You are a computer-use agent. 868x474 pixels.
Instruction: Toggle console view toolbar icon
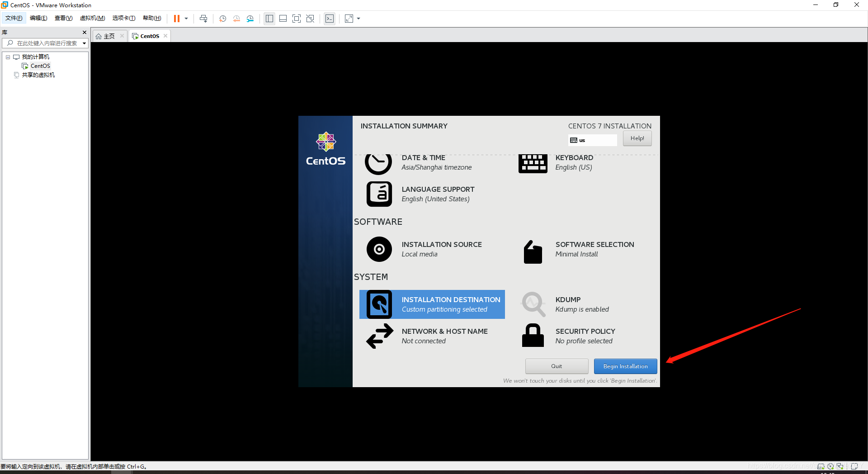click(330, 19)
